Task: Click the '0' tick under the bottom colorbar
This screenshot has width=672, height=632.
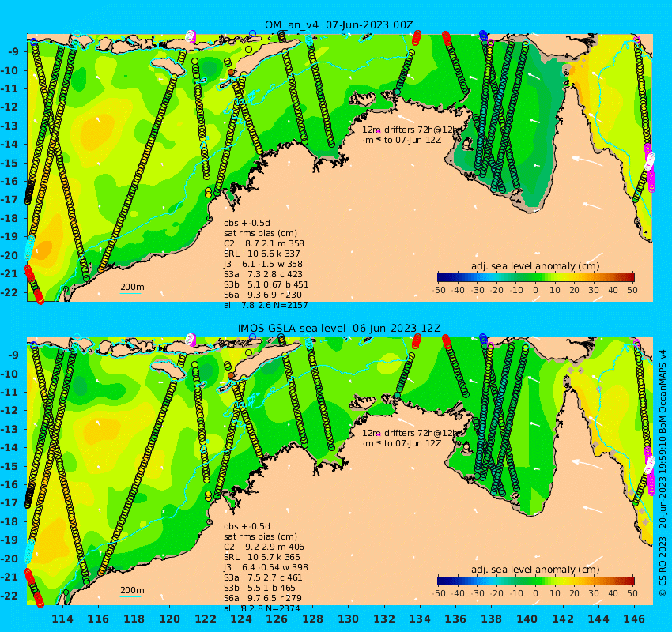Action: (x=536, y=593)
